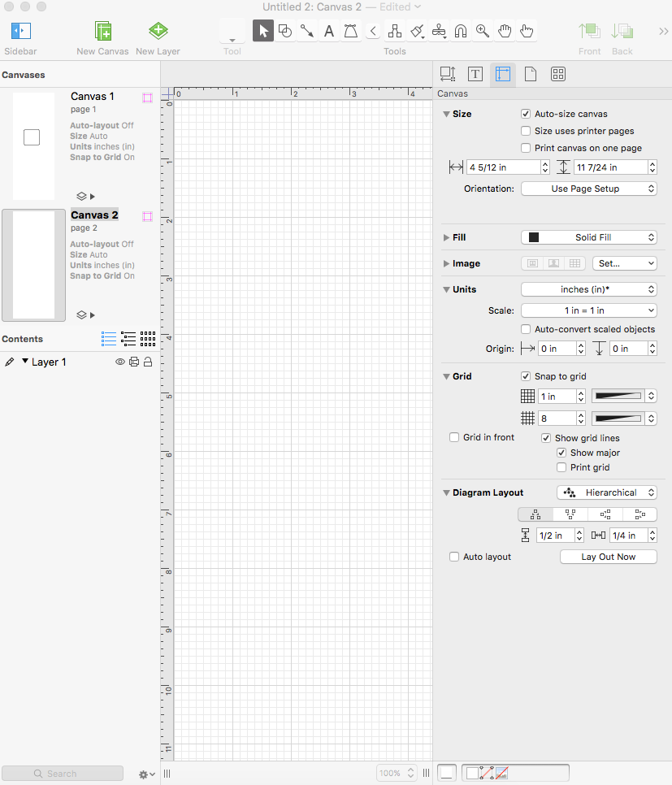Toggle Layer 1 printing
This screenshot has height=785, width=672.
[134, 362]
